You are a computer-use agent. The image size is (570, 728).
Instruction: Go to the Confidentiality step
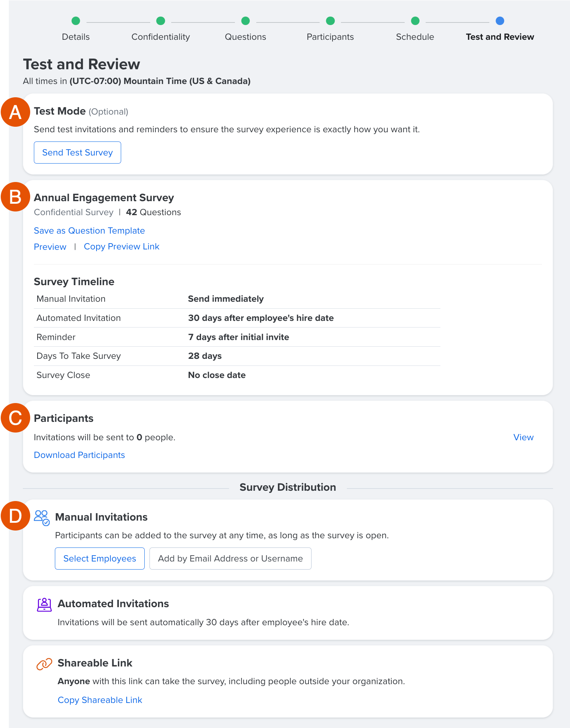161,36
